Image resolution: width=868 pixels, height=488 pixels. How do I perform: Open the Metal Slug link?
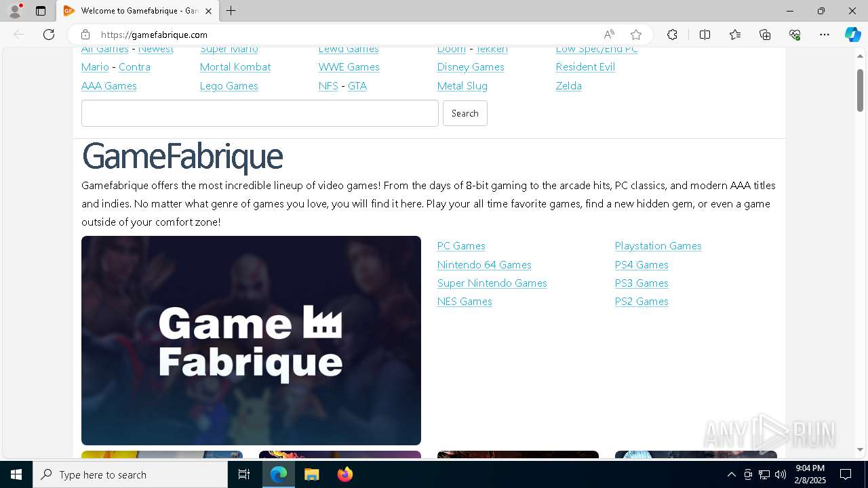point(462,86)
